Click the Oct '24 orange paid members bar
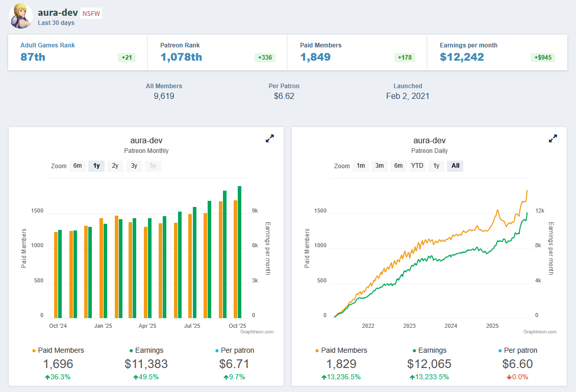The image size is (576, 392). 56,275
